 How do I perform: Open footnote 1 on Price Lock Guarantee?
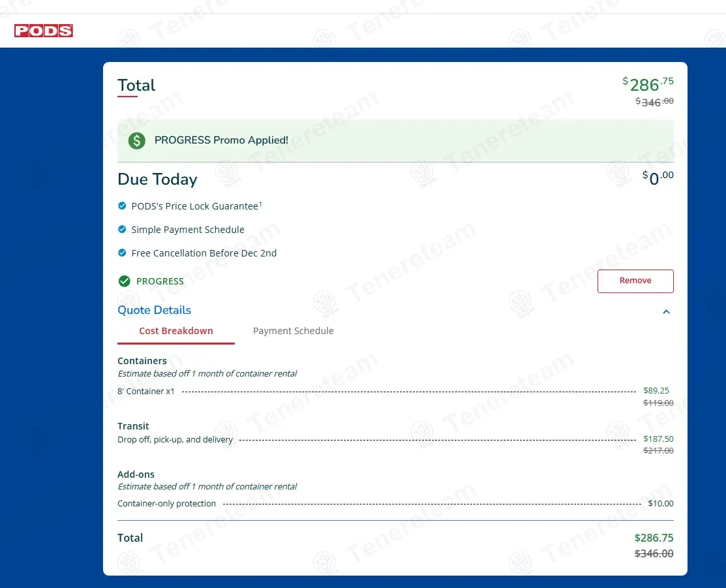coord(260,204)
